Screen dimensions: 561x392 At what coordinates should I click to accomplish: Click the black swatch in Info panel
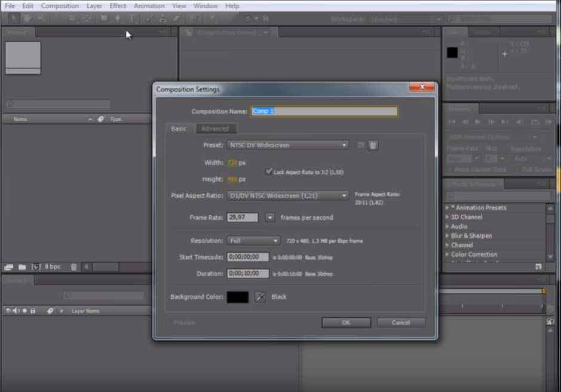pyautogui.click(x=452, y=53)
